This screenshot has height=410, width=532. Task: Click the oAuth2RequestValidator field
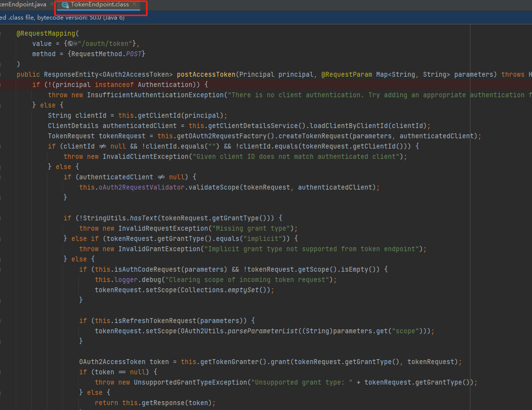tap(142, 187)
